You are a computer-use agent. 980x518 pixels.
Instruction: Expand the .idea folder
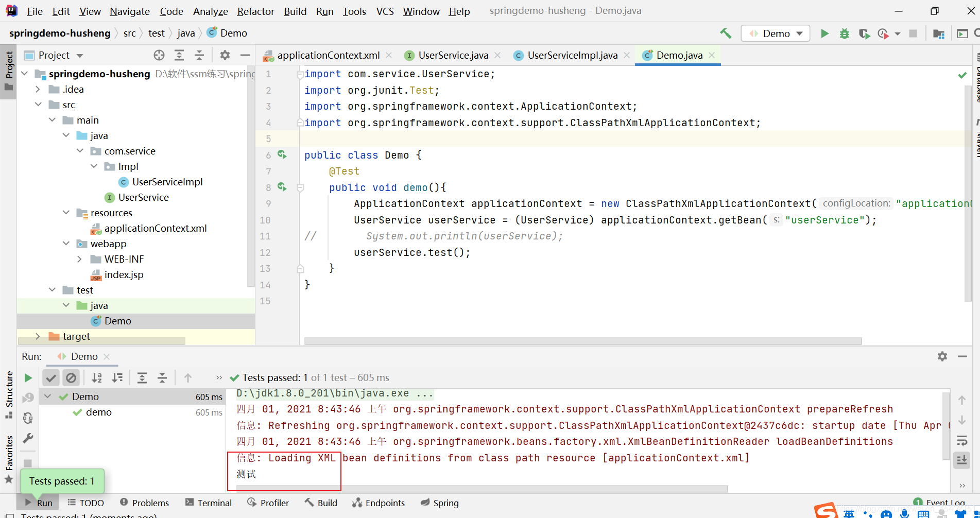pos(38,89)
